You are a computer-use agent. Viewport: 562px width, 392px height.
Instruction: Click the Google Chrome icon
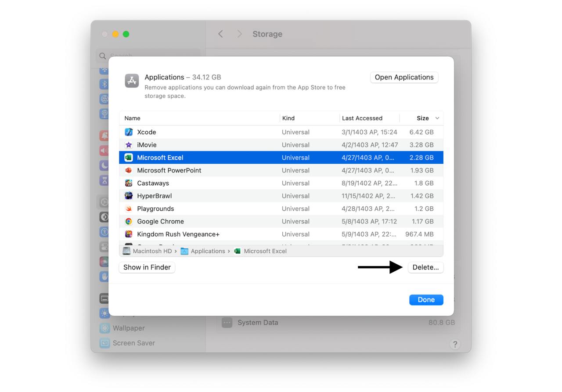click(129, 221)
